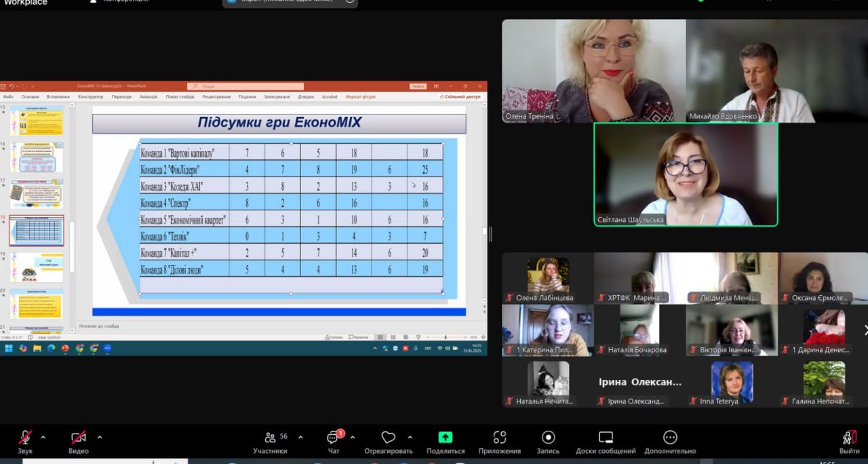
Task: Select active speaker tile Світлана Шаульська
Action: [686, 174]
